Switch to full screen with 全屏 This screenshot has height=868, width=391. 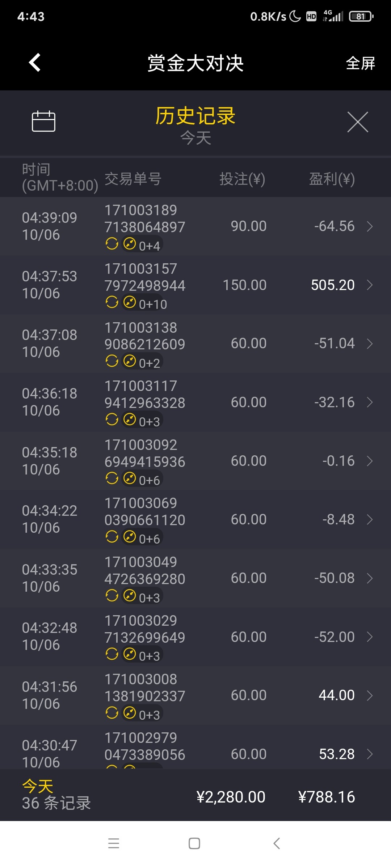(x=360, y=63)
